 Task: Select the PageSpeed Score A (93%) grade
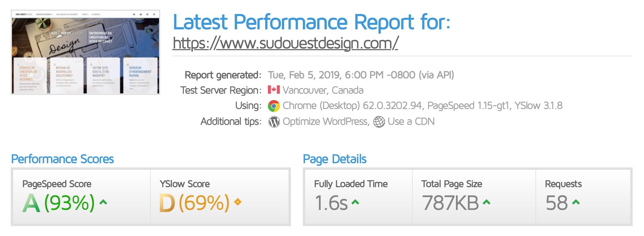[x=59, y=203]
